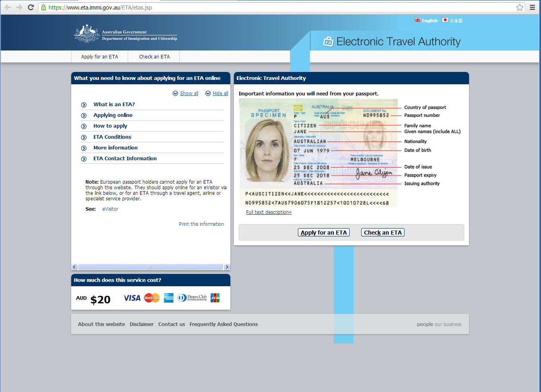Click the 'About this website' footer link

click(101, 324)
